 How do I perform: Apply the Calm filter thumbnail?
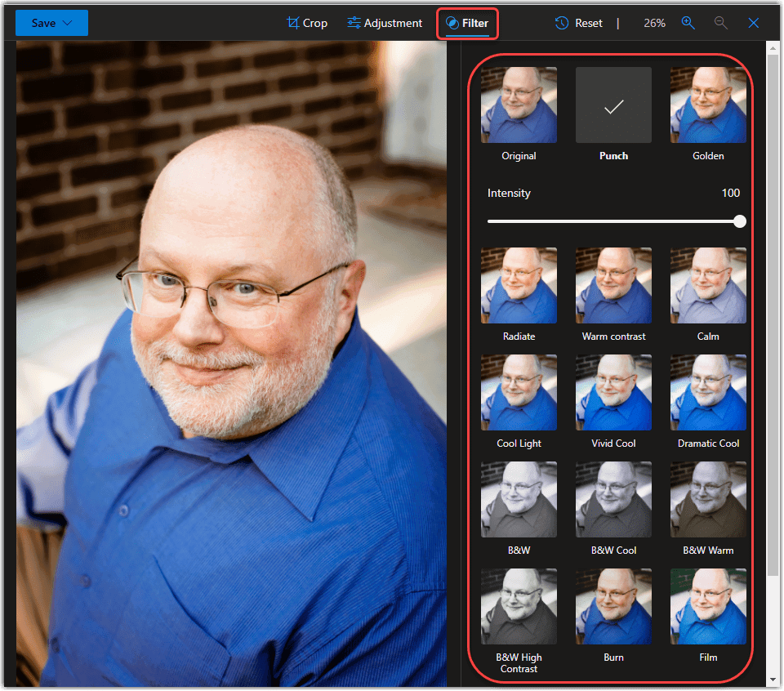708,286
